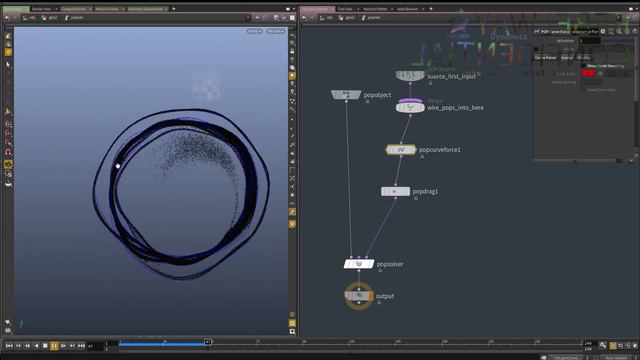Switch to the Asset Browser tab

(408, 9)
